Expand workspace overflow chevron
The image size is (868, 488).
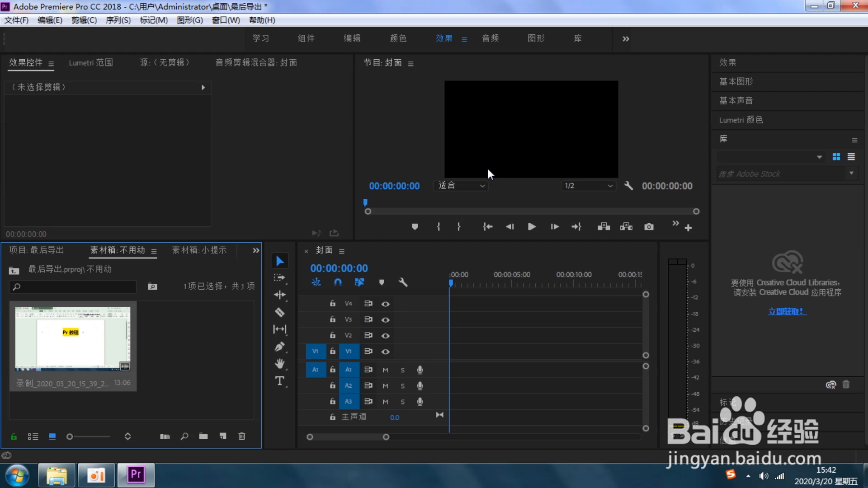(626, 39)
